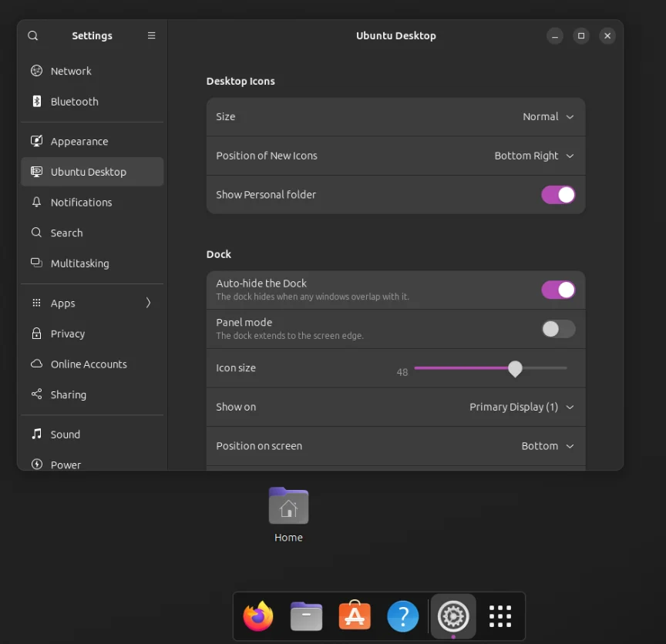Click the icon size value 48
Image resolution: width=666 pixels, height=644 pixels.
pos(402,372)
